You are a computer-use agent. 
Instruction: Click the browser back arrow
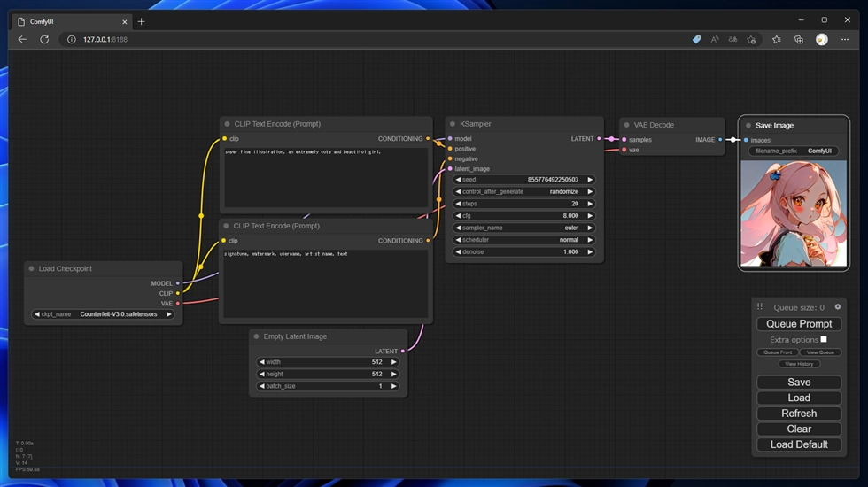(x=22, y=40)
